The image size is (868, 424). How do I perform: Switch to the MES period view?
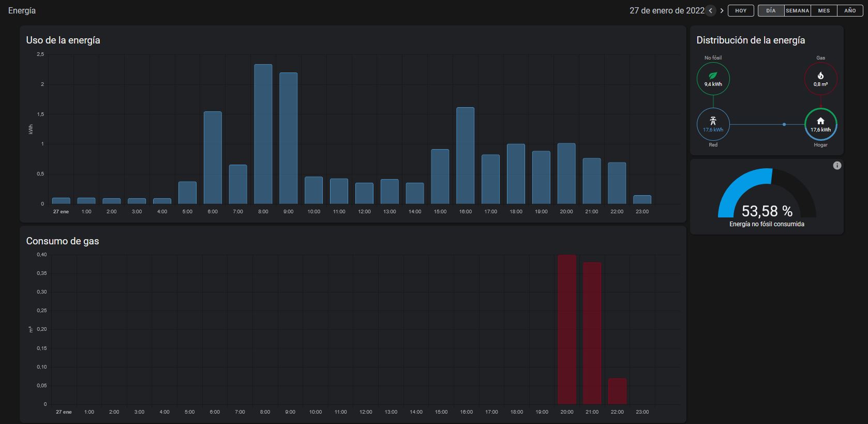click(x=824, y=11)
